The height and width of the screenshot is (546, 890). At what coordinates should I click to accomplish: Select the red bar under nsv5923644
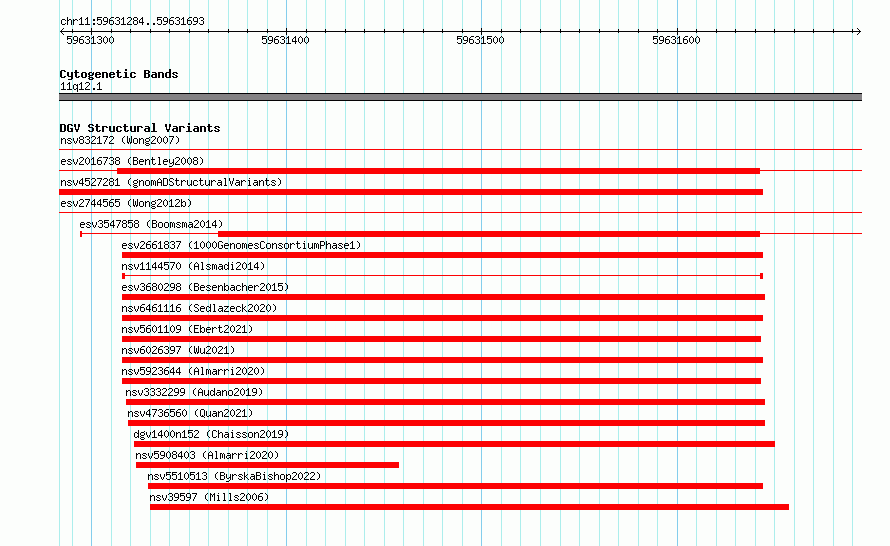pyautogui.click(x=442, y=381)
